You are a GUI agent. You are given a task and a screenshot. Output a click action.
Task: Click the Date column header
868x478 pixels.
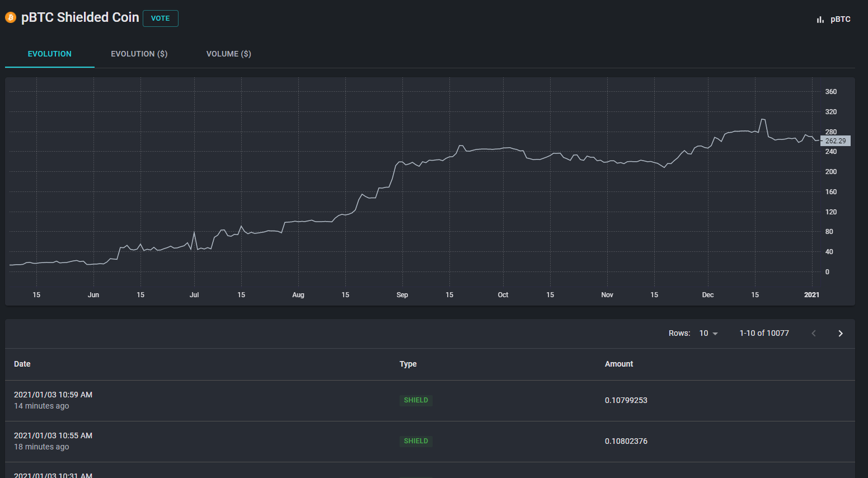point(22,364)
